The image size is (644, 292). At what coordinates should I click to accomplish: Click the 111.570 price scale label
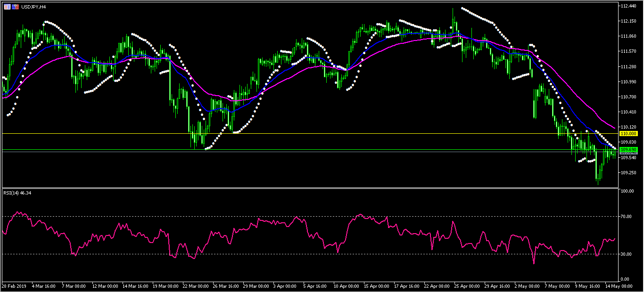click(x=629, y=51)
